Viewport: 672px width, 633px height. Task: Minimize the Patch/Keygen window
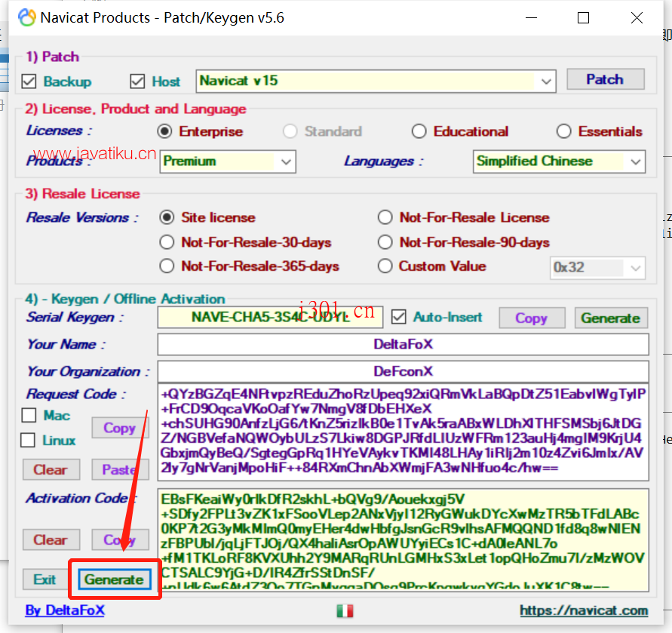pyautogui.click(x=532, y=18)
